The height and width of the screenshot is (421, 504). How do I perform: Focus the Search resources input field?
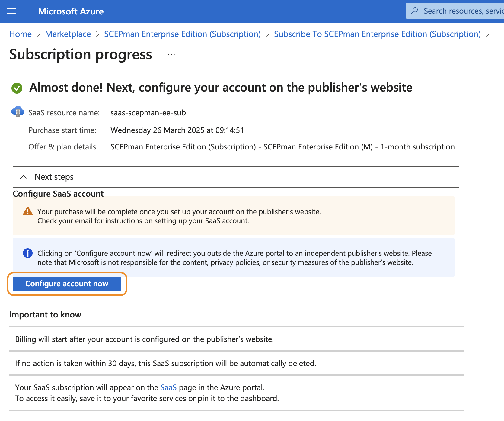tap(462, 11)
